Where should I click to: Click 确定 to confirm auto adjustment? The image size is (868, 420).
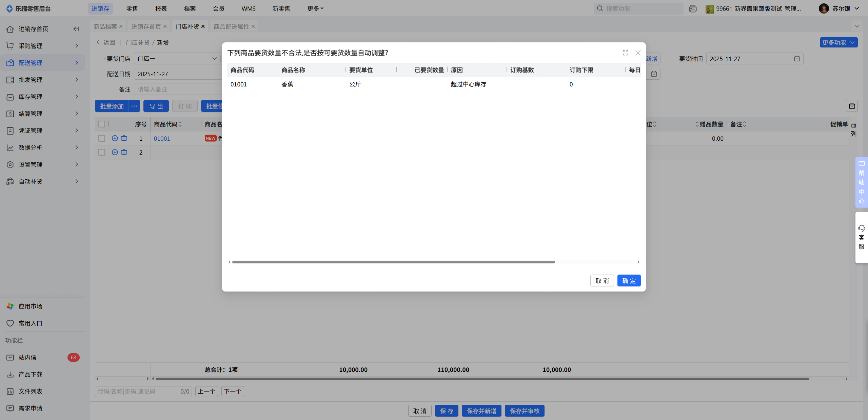coord(629,281)
